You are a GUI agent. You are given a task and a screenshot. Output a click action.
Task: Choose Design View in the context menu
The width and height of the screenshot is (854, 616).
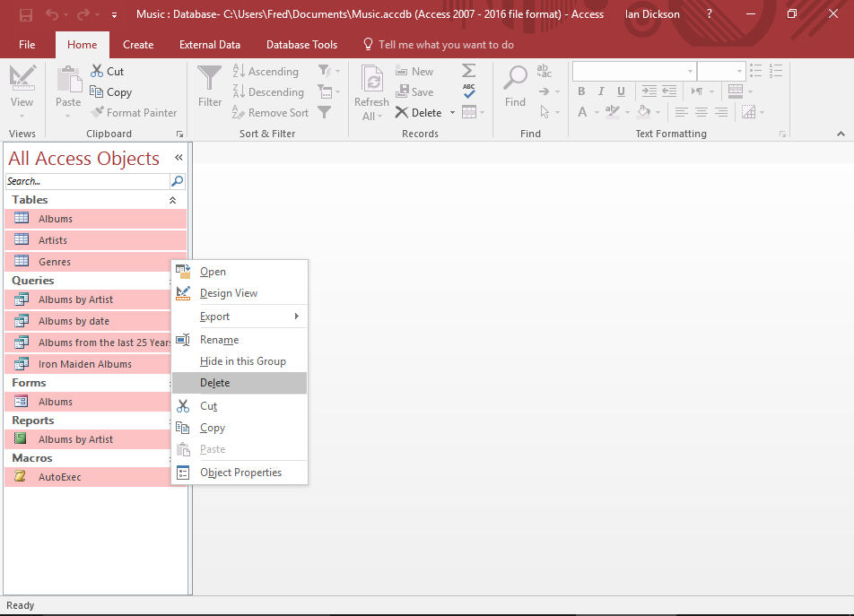point(240,293)
